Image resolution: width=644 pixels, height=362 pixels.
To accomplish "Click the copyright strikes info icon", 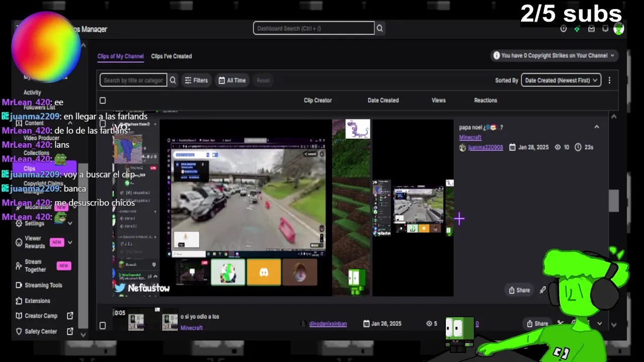I will tap(497, 56).
